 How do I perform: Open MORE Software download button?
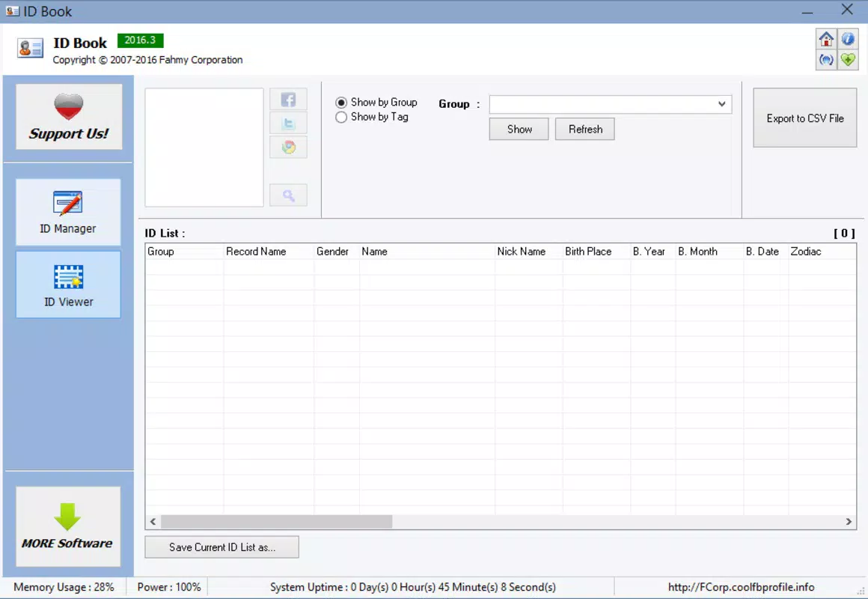coord(67,526)
